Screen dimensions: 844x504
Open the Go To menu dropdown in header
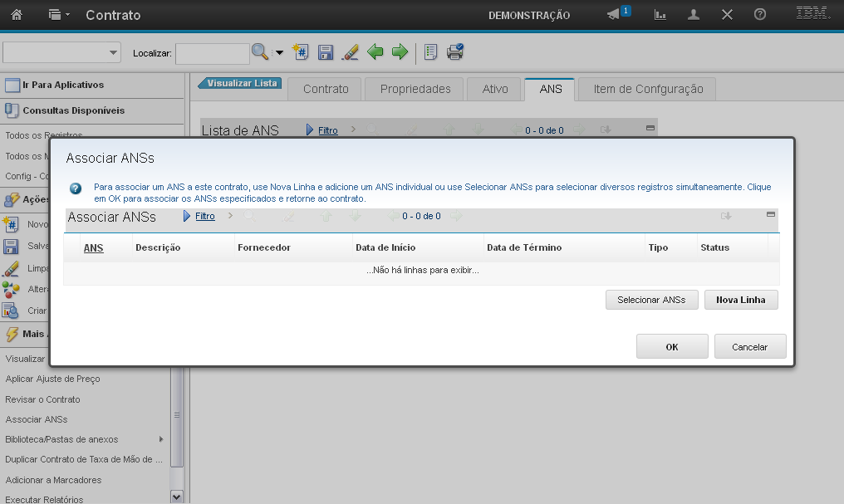(x=59, y=15)
